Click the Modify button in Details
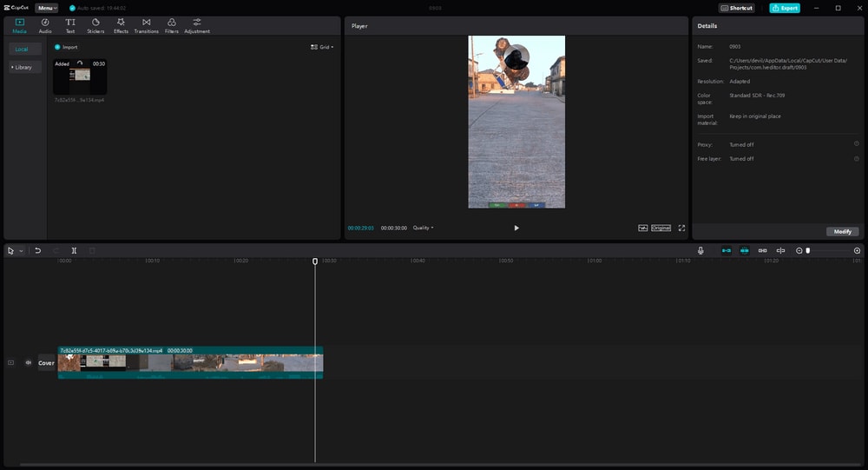This screenshot has width=868, height=470. [x=842, y=231]
